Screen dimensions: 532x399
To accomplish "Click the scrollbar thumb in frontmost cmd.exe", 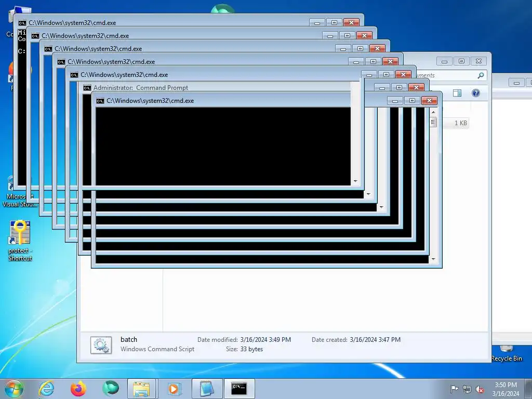I will point(433,122).
